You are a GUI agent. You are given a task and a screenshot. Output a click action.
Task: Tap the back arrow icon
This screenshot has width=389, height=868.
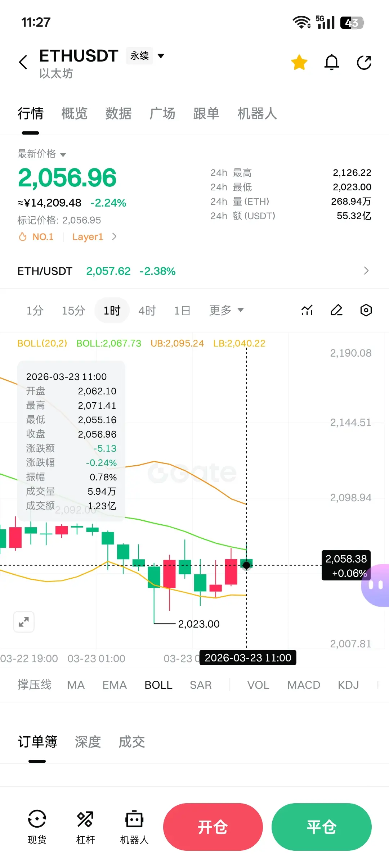[23, 62]
